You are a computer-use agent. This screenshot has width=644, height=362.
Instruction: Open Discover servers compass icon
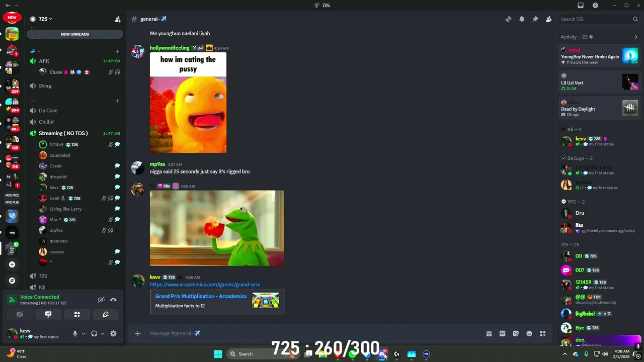(12, 281)
